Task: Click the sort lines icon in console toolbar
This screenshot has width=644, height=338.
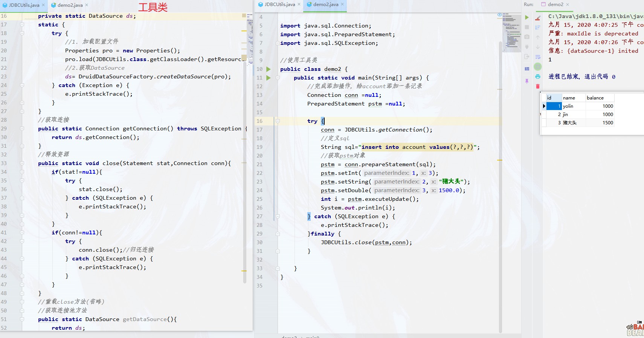Action: click(x=538, y=28)
